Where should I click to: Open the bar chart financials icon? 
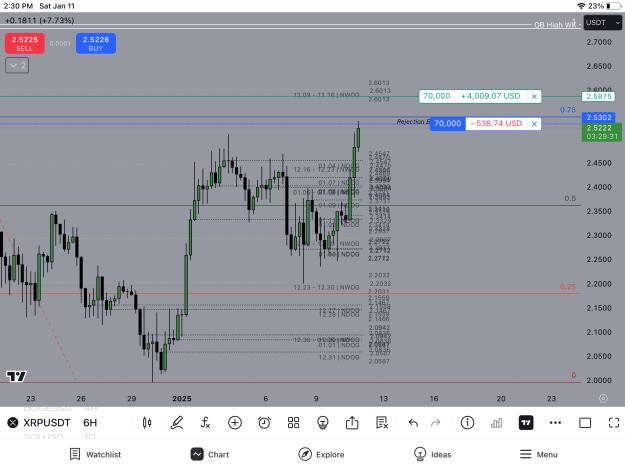coord(497,422)
